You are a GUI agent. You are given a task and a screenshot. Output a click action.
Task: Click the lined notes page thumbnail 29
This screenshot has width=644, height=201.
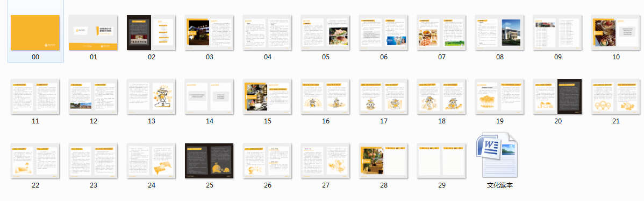click(442, 161)
